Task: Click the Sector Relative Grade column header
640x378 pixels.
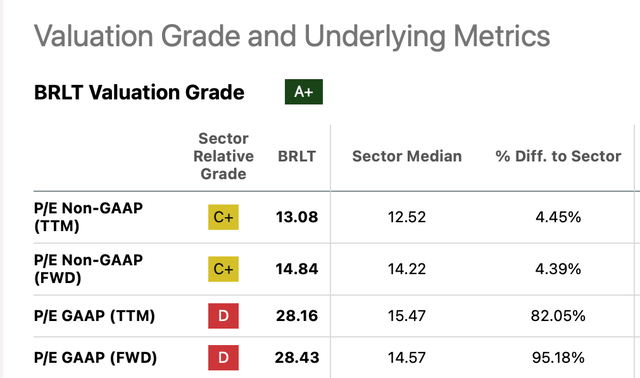Action: pos(223,156)
